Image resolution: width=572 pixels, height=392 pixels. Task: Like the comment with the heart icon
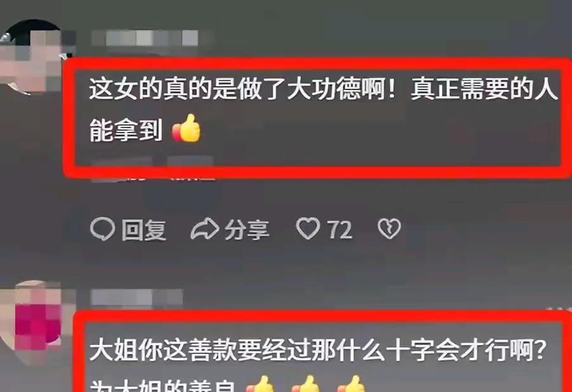coord(308,228)
